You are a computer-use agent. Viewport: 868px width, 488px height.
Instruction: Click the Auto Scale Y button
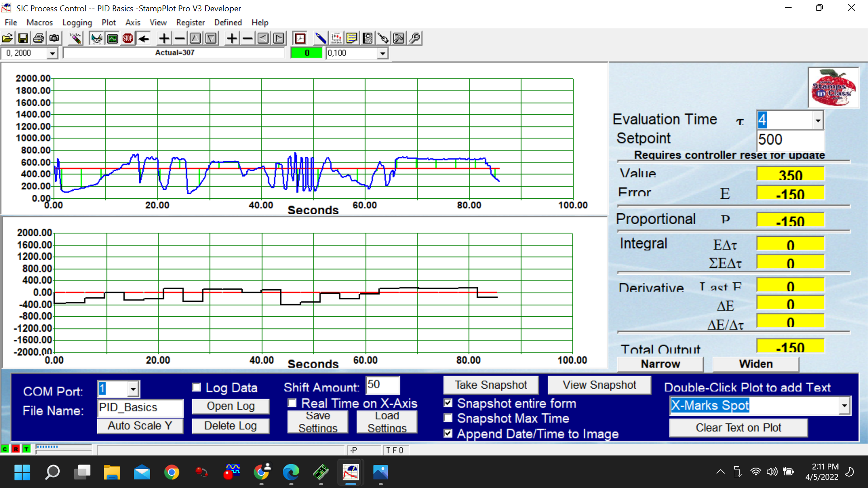point(140,426)
